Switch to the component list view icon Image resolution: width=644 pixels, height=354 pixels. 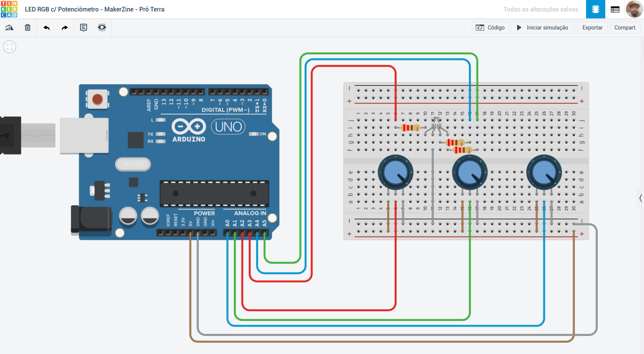tap(615, 9)
